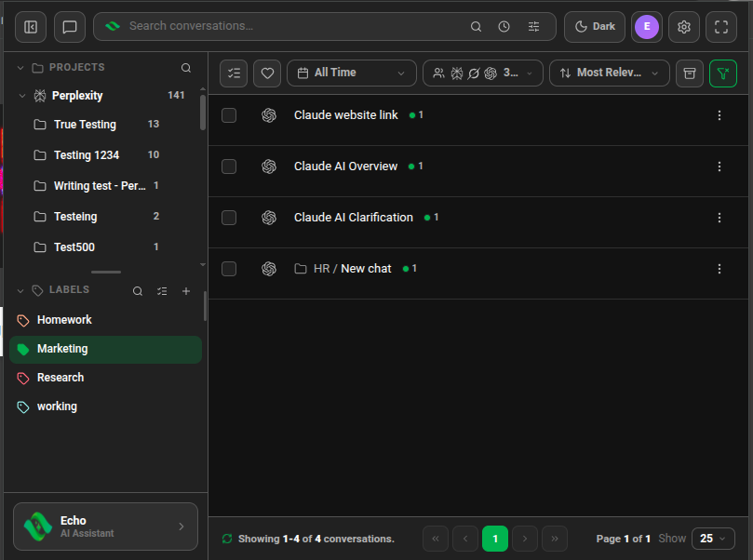
Task: Select the working label
Action: pyautogui.click(x=105, y=407)
